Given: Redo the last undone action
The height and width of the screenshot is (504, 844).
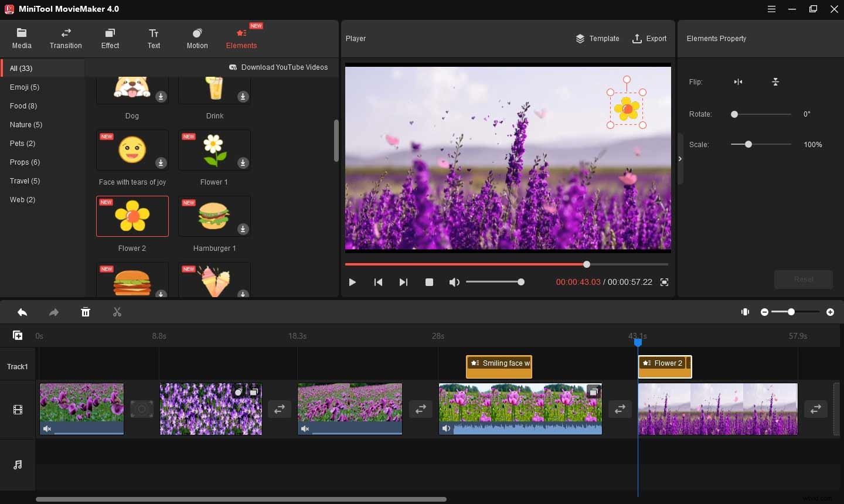Looking at the screenshot, I should click(x=54, y=312).
